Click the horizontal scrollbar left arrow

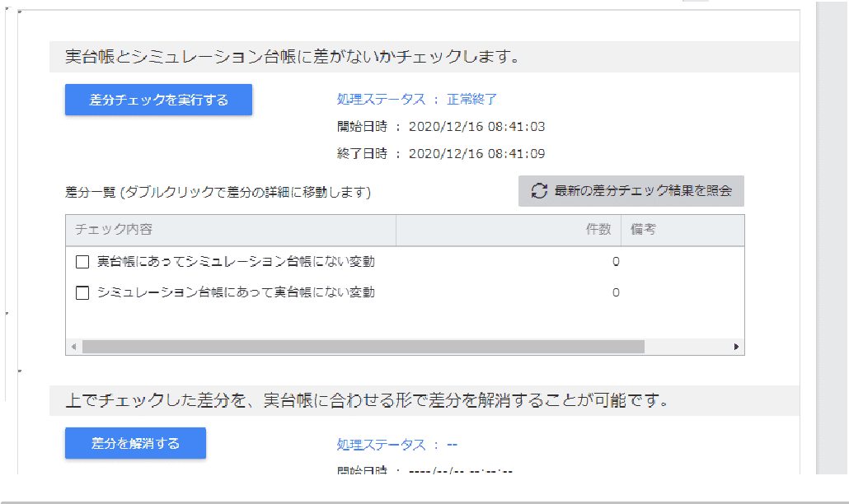click(72, 347)
